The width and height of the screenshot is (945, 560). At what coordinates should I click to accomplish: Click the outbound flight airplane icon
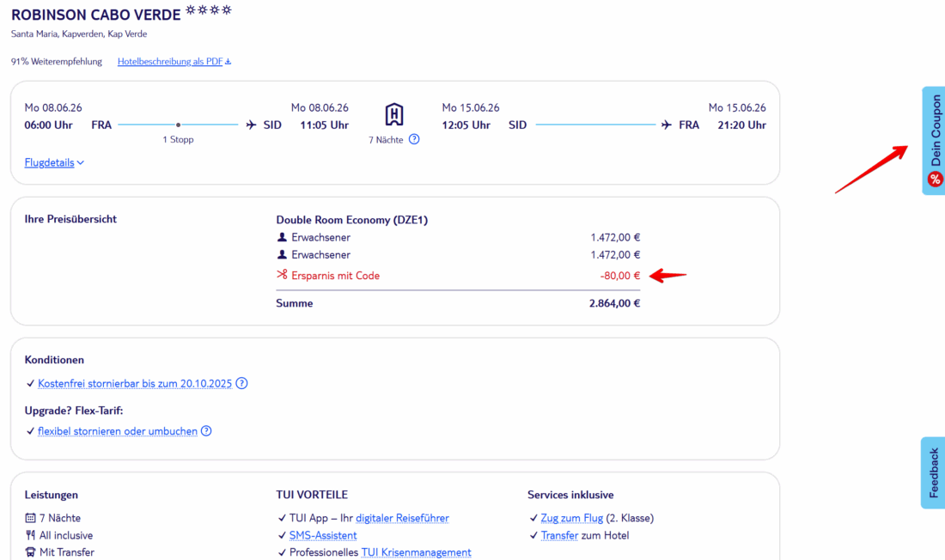pyautogui.click(x=251, y=125)
